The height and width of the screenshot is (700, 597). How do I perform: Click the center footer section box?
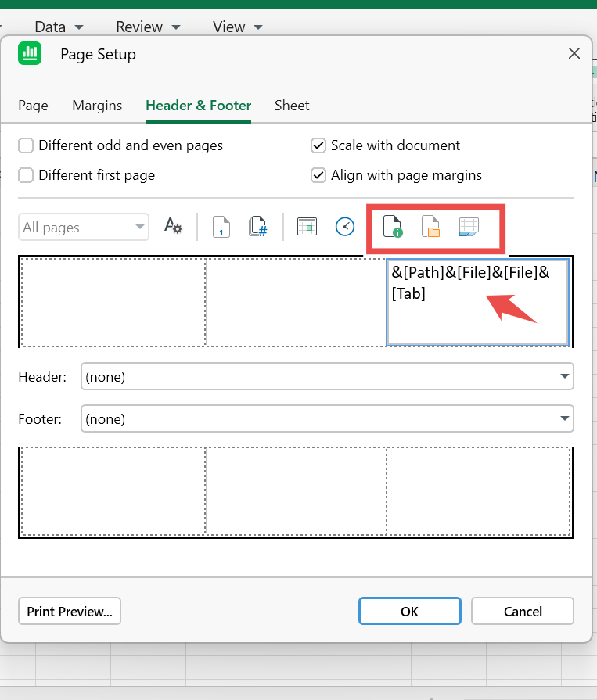(x=296, y=491)
